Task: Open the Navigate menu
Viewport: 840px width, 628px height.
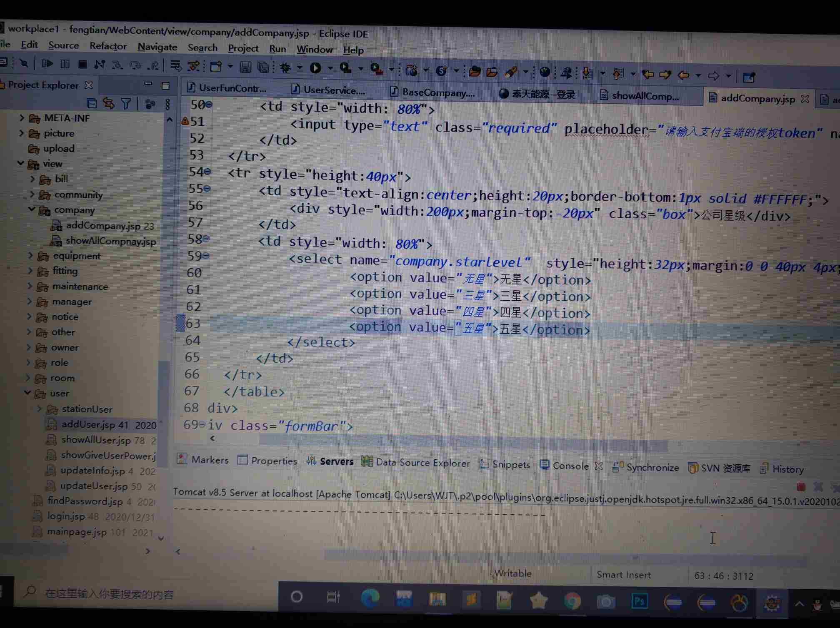Action: coord(157,47)
